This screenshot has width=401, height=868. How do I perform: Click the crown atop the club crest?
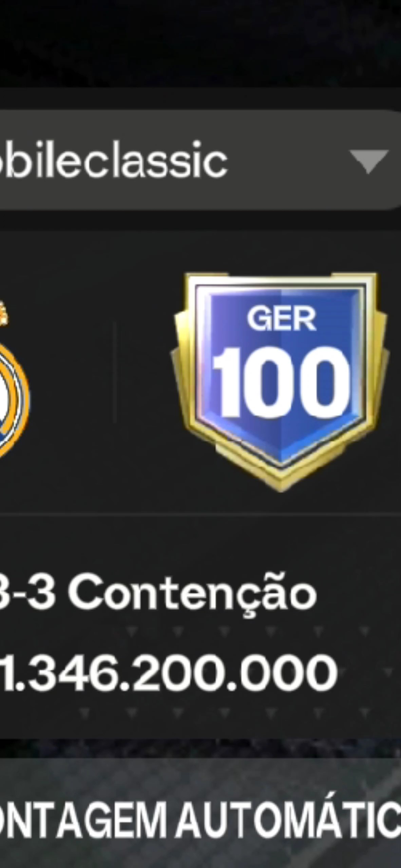click(4, 314)
